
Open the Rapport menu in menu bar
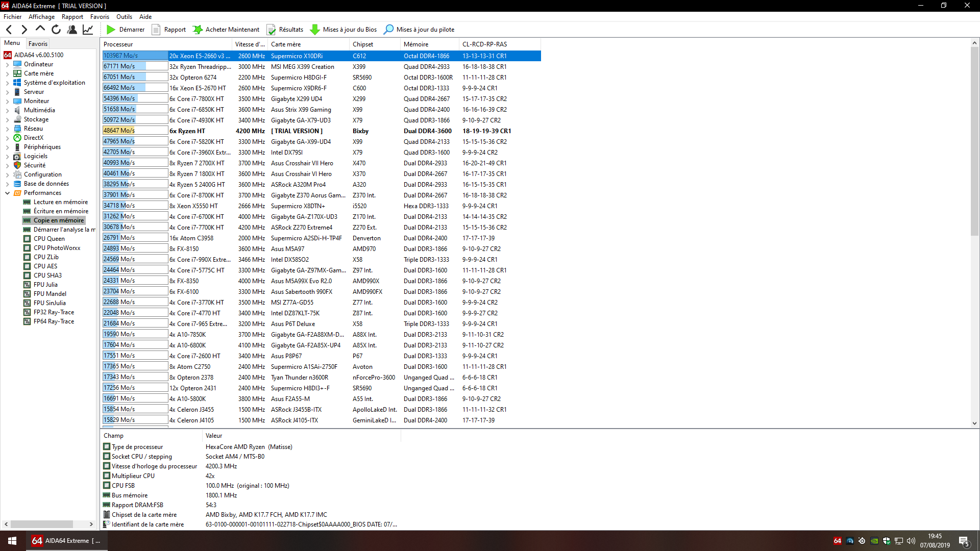click(72, 17)
